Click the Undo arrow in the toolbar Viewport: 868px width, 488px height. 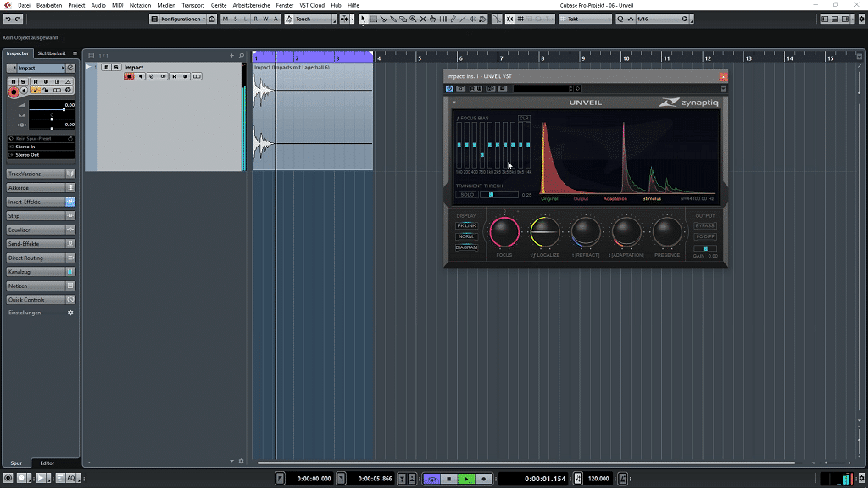tap(8, 19)
